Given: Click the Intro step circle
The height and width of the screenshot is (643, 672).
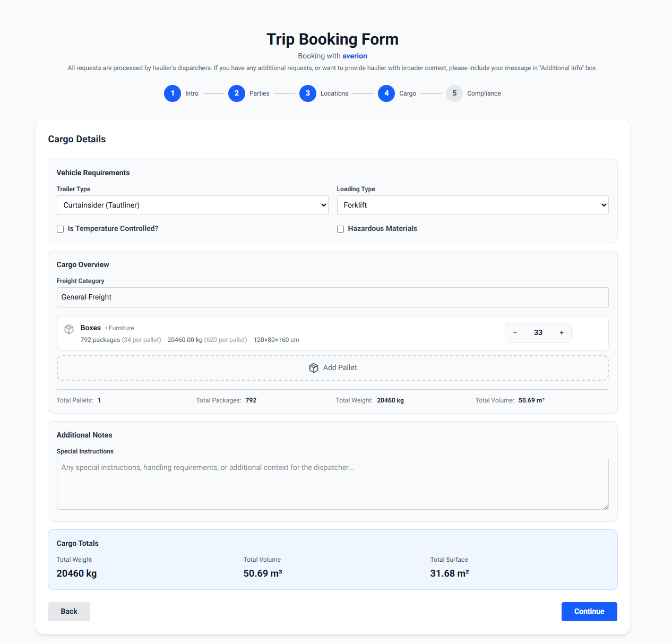Looking at the screenshot, I should point(173,93).
